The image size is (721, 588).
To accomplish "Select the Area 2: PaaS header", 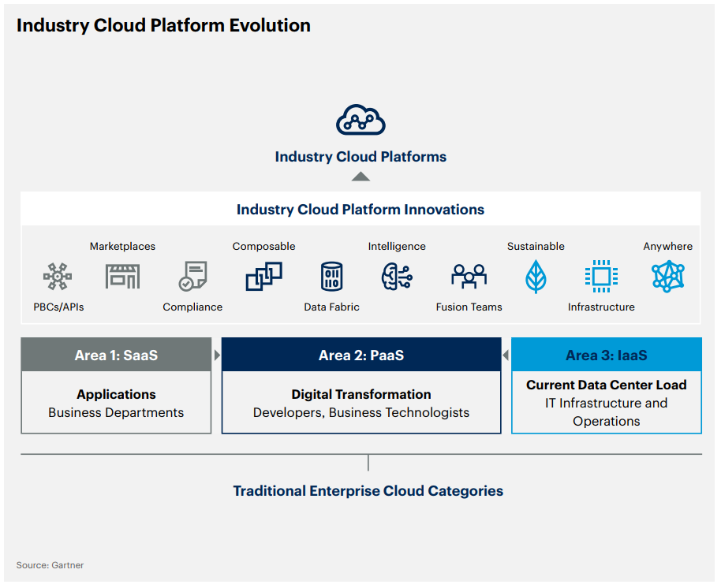I will tap(361, 355).
